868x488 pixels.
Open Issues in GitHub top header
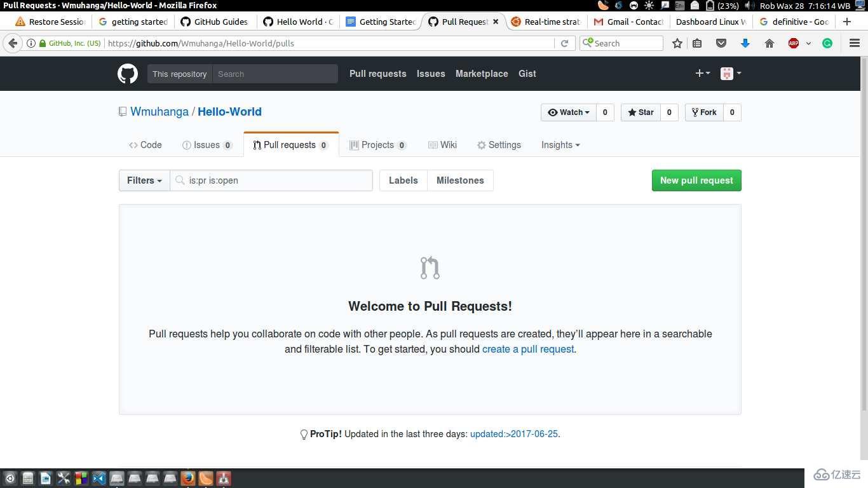coord(431,74)
